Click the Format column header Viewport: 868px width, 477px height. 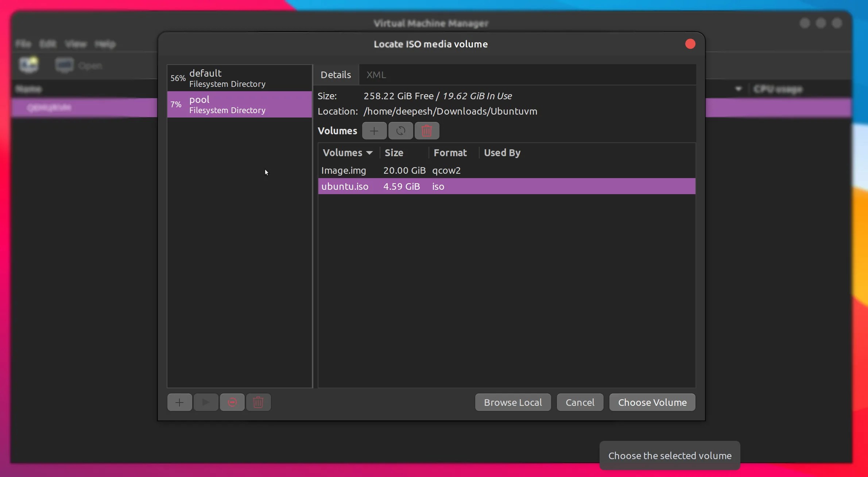coord(450,153)
